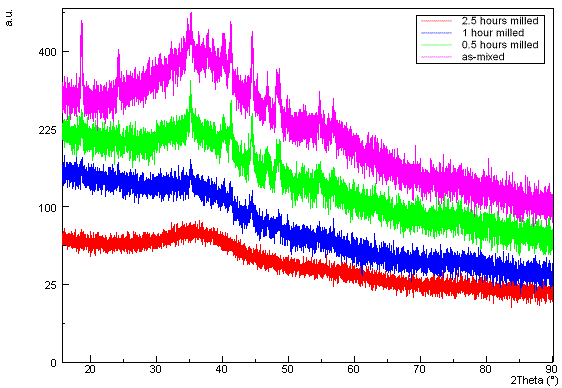Click the '2Theta (°)' axis title
This screenshot has width=562, height=388.
pyautogui.click(x=534, y=380)
